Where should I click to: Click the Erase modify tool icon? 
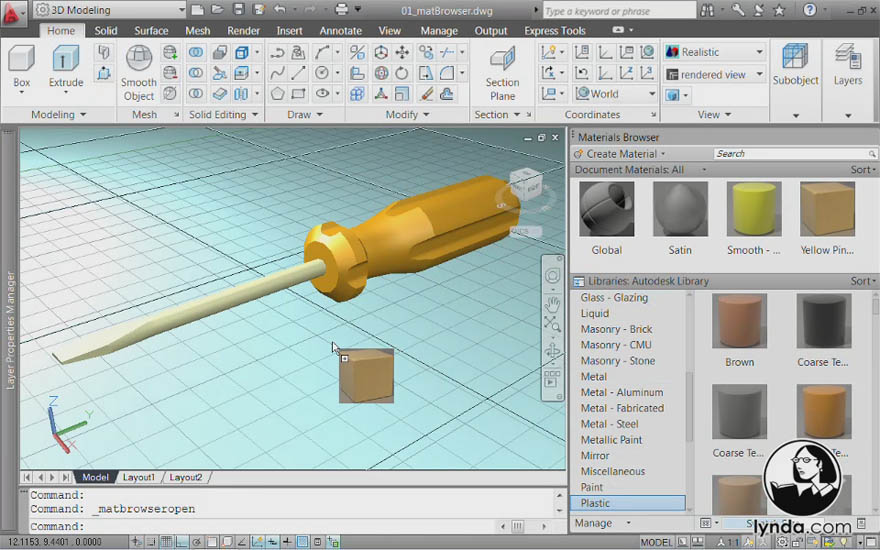coord(426,94)
